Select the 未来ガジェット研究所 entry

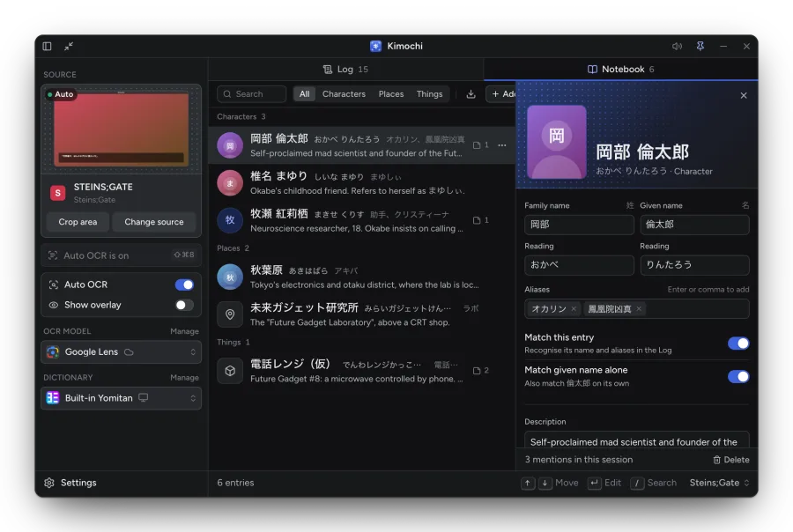(361, 314)
